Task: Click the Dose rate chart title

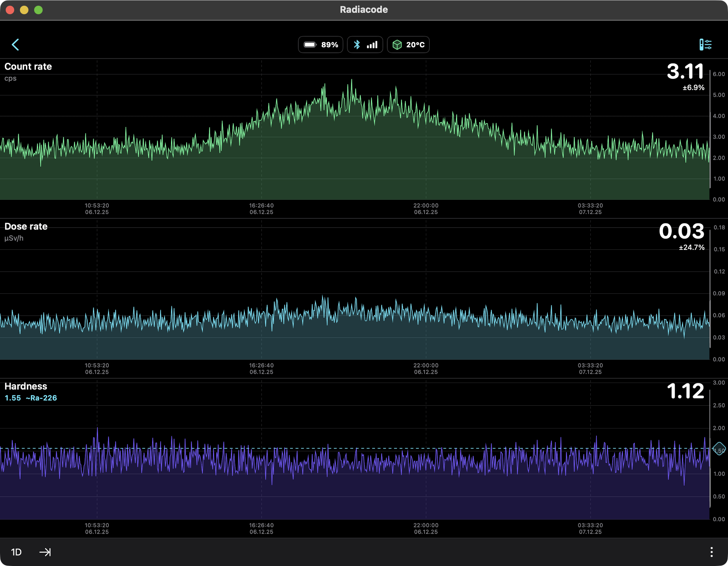Action: [x=26, y=226]
